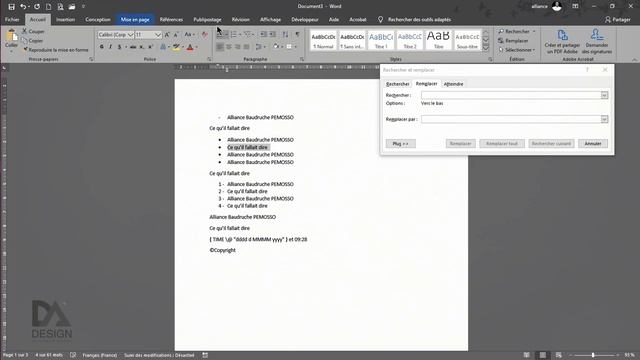
Task: Click the Rechercher suivant button
Action: 551,144
